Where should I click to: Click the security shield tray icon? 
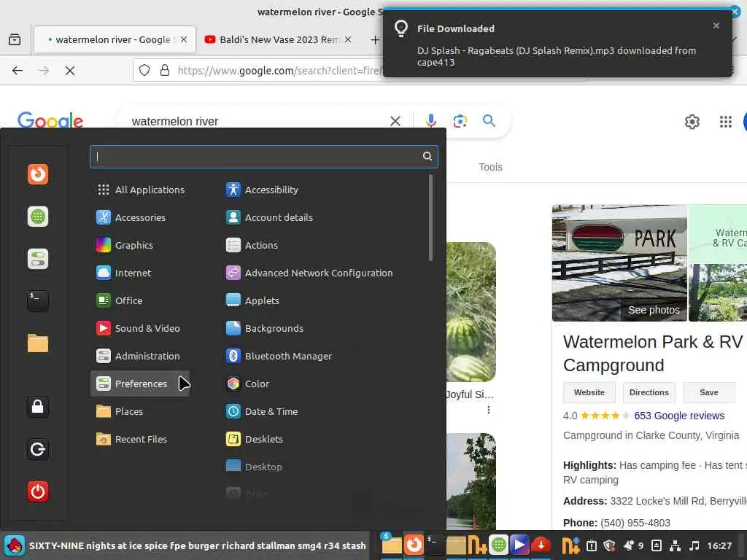(609, 545)
